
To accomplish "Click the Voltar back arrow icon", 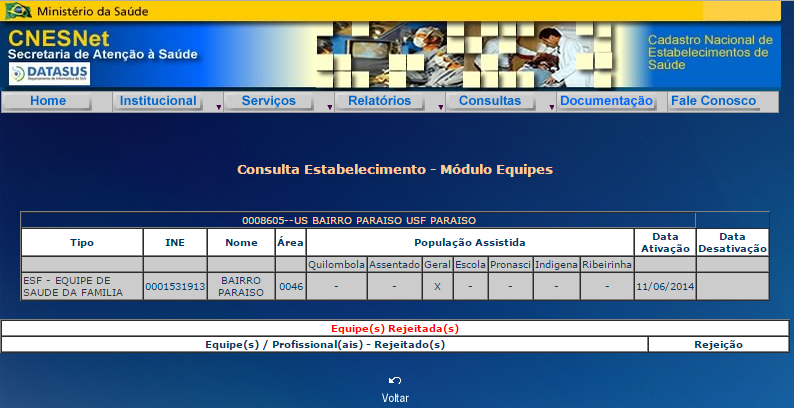I will coord(395,381).
